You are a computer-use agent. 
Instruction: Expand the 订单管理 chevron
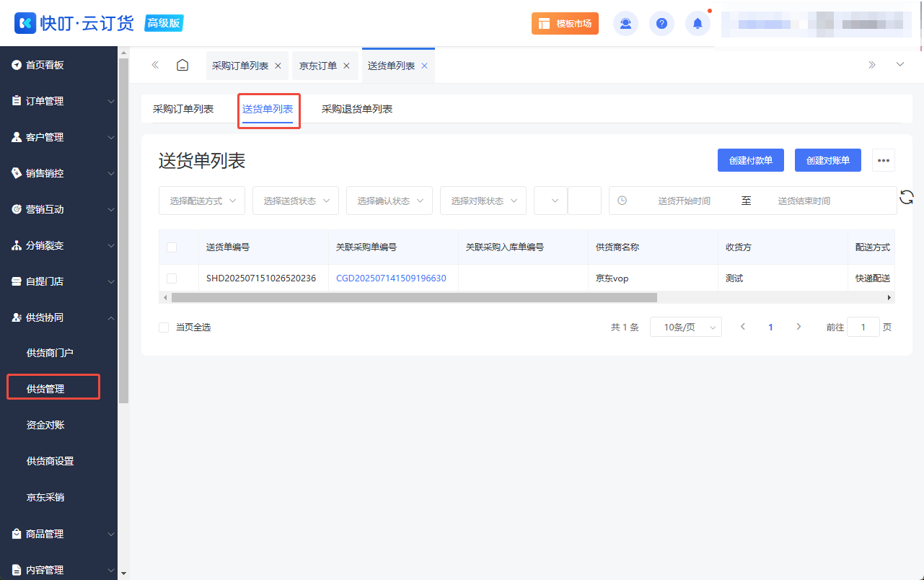pyautogui.click(x=110, y=102)
